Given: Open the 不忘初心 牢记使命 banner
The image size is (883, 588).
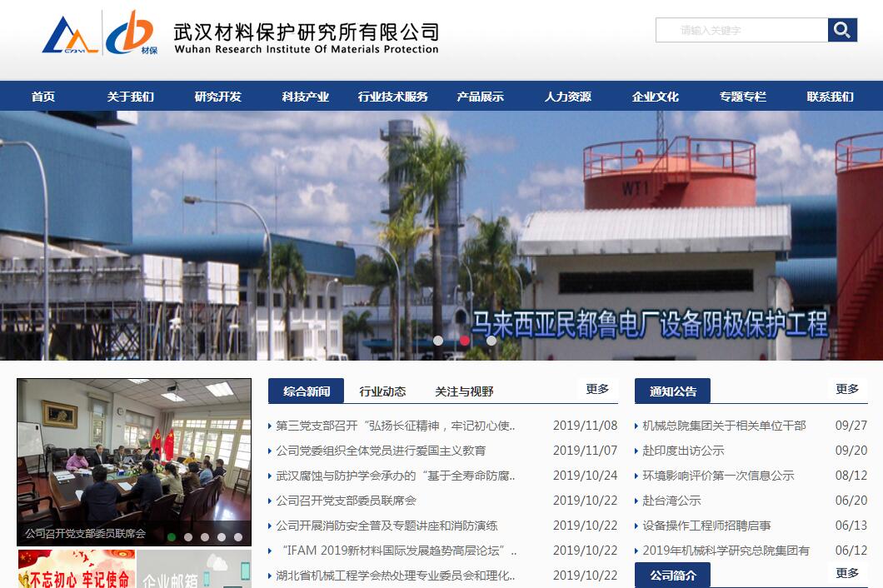Looking at the screenshot, I should (76, 571).
